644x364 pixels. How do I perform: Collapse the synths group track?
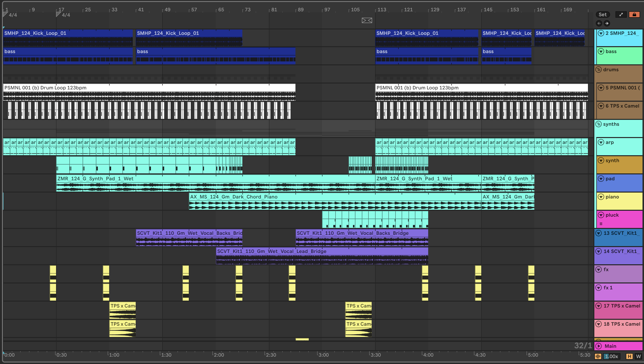(x=599, y=124)
